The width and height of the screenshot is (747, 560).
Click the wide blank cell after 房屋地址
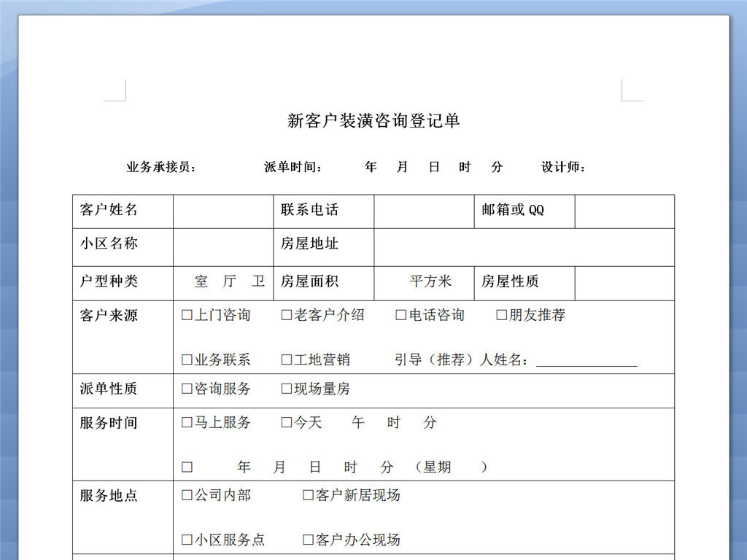click(524, 247)
